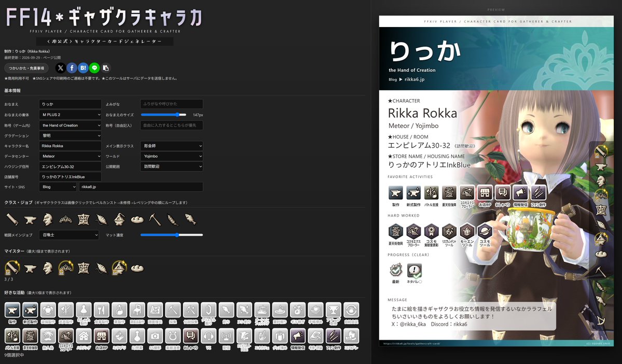This screenshot has width=622, height=364.
Task: Bookmark the page with Hatena B!
Action: 83,68
